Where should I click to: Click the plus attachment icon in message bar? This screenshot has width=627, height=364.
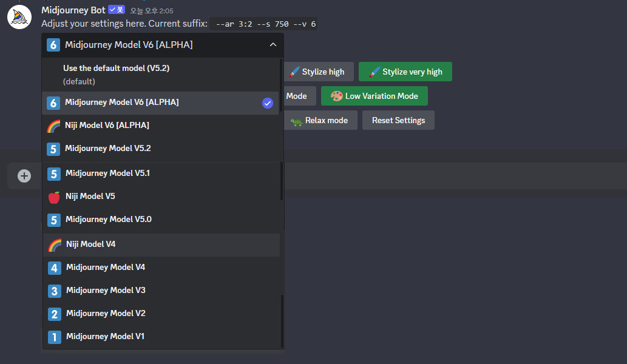(24, 176)
